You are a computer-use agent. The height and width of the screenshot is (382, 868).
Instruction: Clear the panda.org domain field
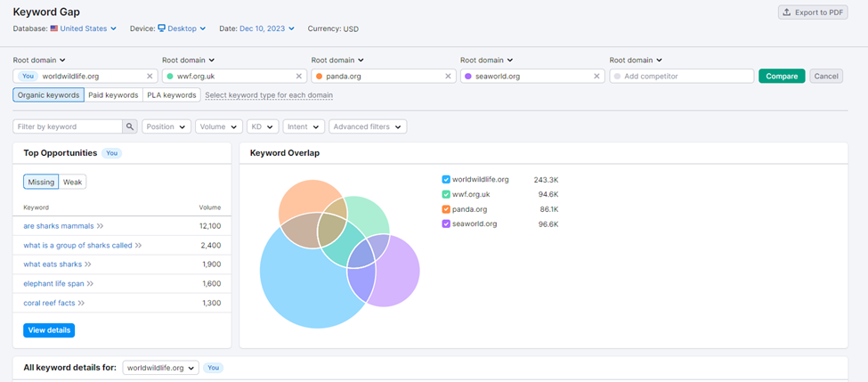pos(448,77)
